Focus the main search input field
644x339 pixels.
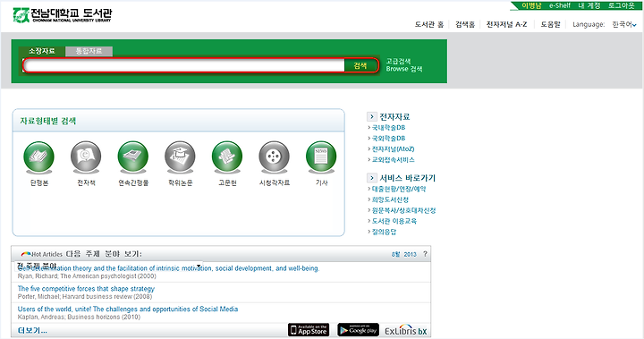[x=184, y=66]
